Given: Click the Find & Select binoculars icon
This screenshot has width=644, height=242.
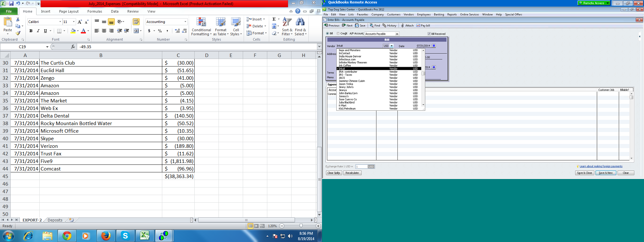Looking at the screenshot, I should [300, 22].
